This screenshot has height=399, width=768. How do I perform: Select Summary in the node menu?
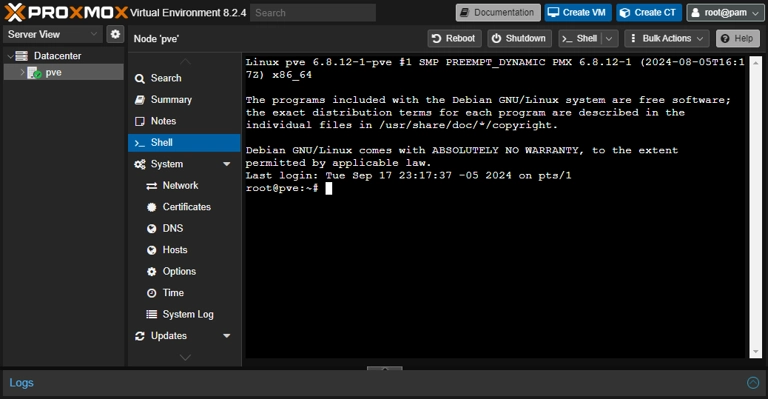(184, 100)
